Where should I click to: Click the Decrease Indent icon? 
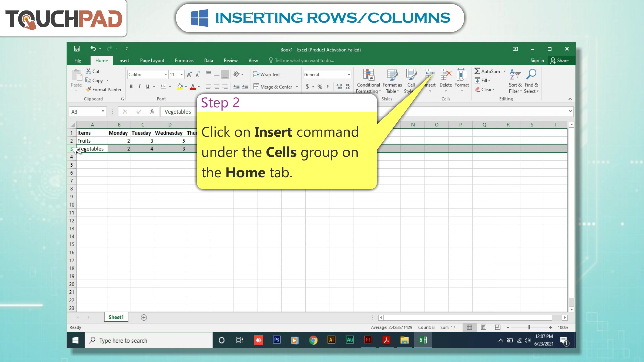(236, 87)
